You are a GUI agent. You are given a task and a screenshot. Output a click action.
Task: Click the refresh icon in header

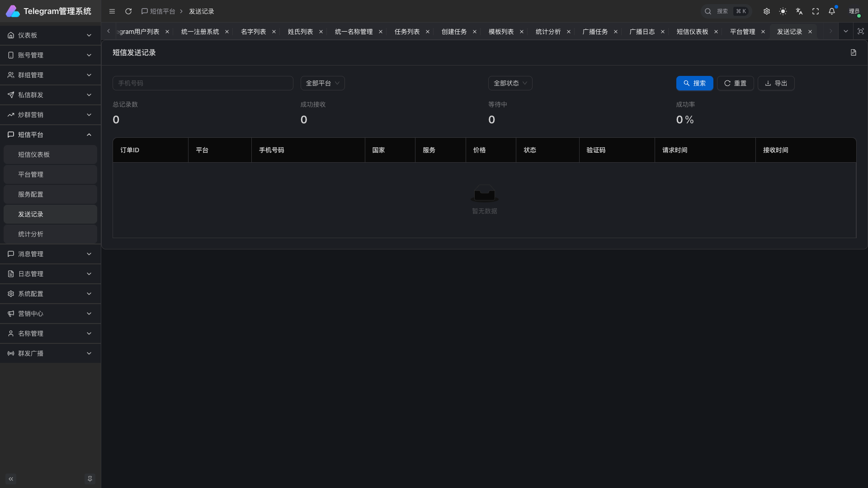point(128,11)
